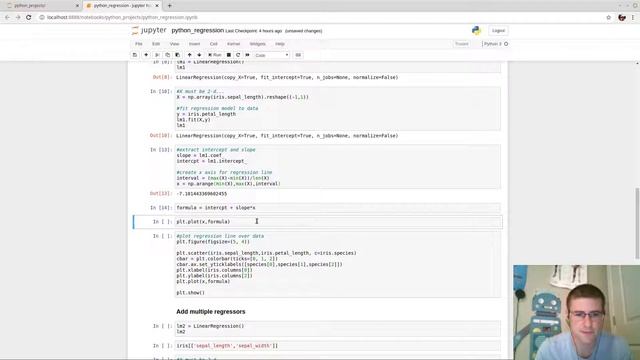Image resolution: width=640 pixels, height=360 pixels.
Task: Bookmark this page with star icon
Action: point(609,17)
